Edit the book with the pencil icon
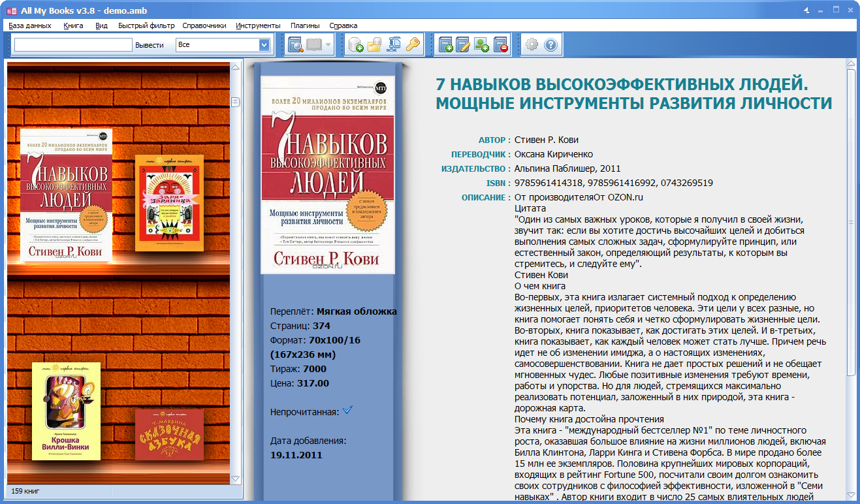 464,45
